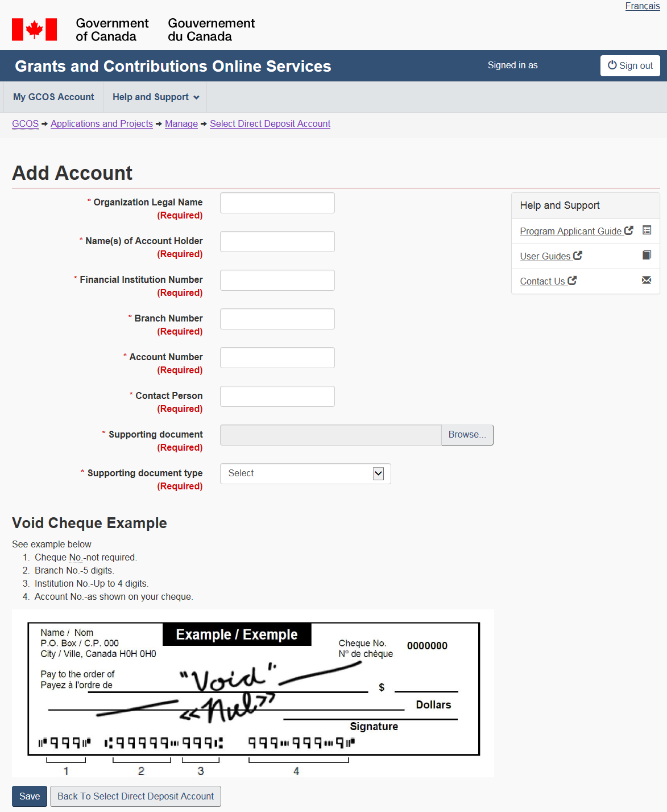Viewport: 667px width, 812px height.
Task: Open the User Guides external link
Action: click(546, 256)
